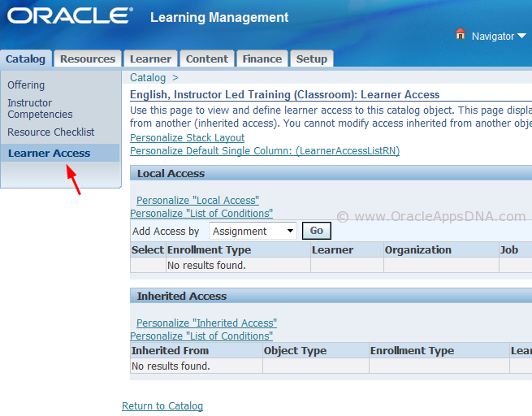This screenshot has width=532, height=416.
Task: Open the Setup tab
Action: (x=311, y=58)
